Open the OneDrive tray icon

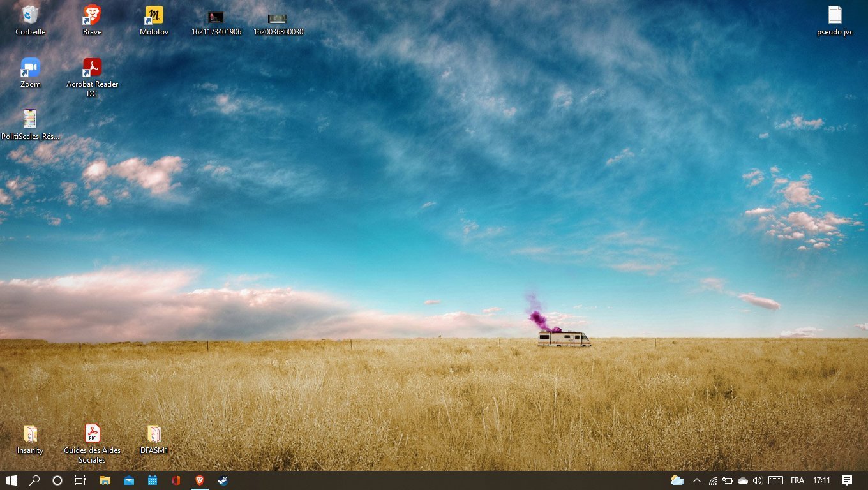[x=743, y=480]
